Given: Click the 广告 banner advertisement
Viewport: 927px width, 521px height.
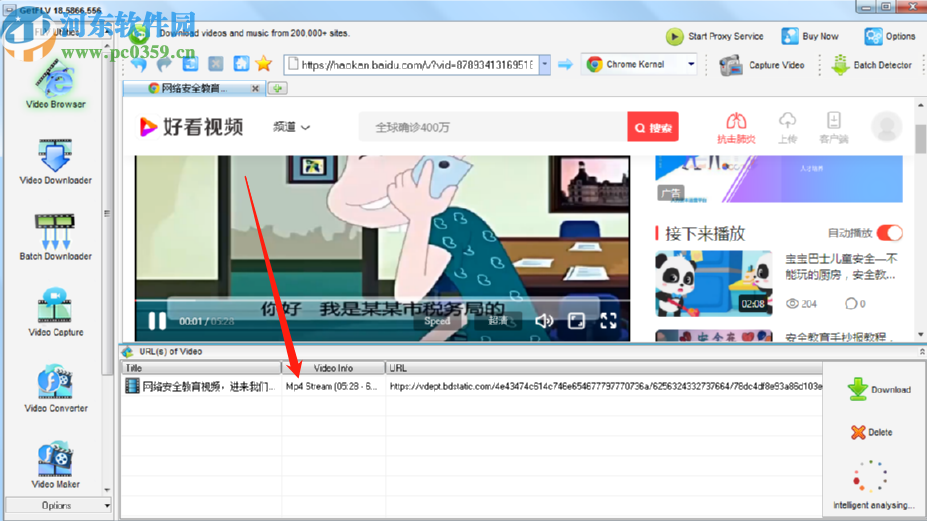Looking at the screenshot, I should click(x=779, y=179).
